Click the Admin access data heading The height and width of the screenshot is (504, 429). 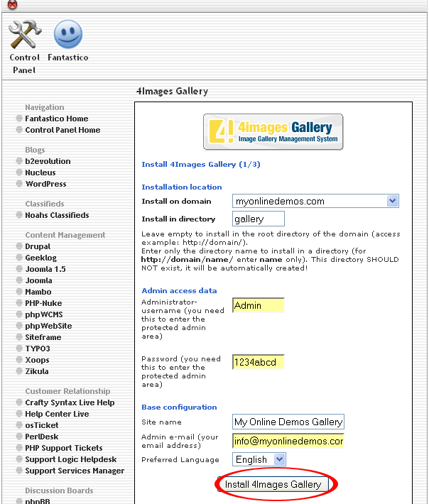(179, 290)
